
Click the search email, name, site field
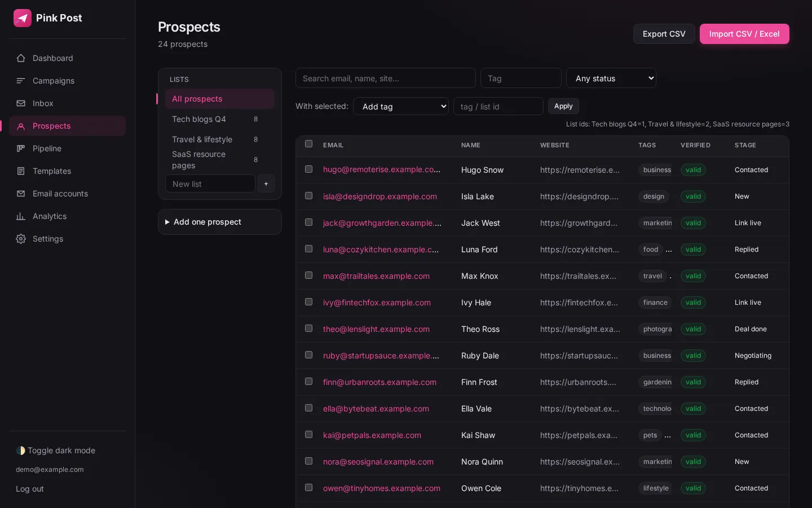click(386, 78)
